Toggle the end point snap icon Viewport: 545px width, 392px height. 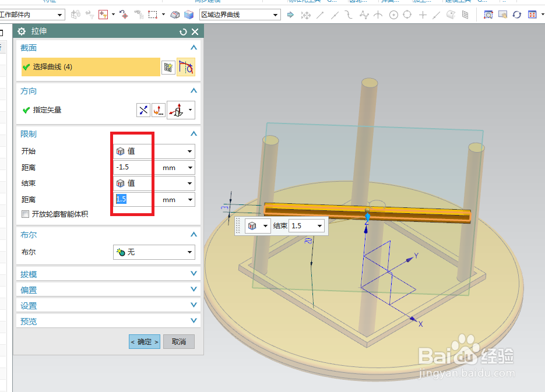pyautogui.click(x=320, y=15)
